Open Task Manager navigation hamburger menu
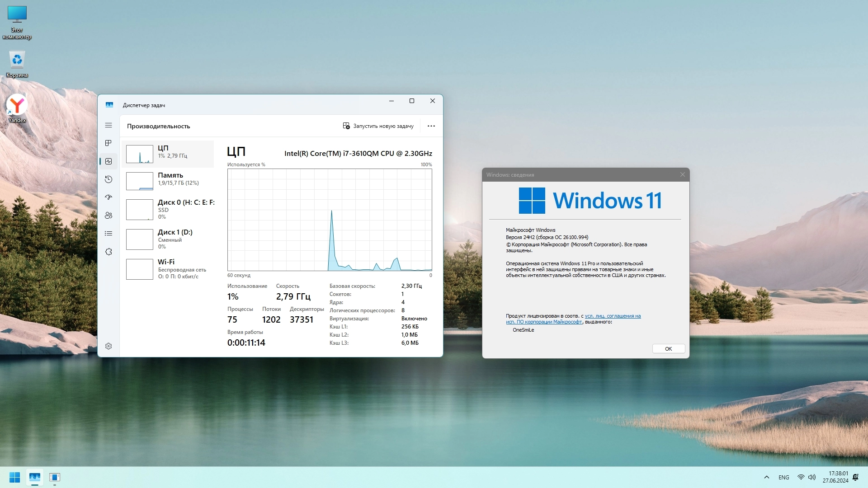The image size is (868, 488). tap(108, 125)
